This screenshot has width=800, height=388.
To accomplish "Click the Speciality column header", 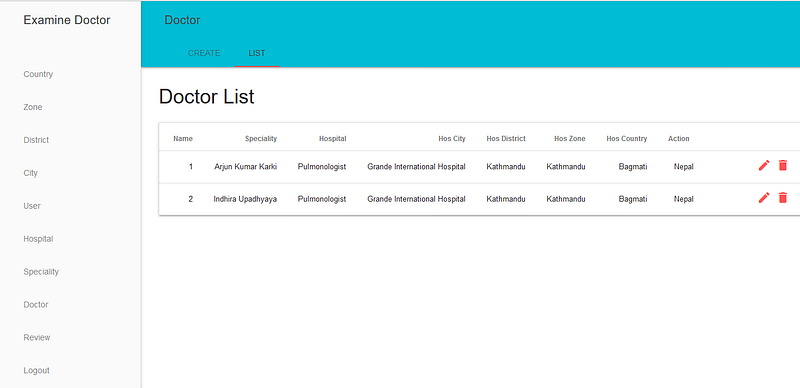I will [261, 138].
